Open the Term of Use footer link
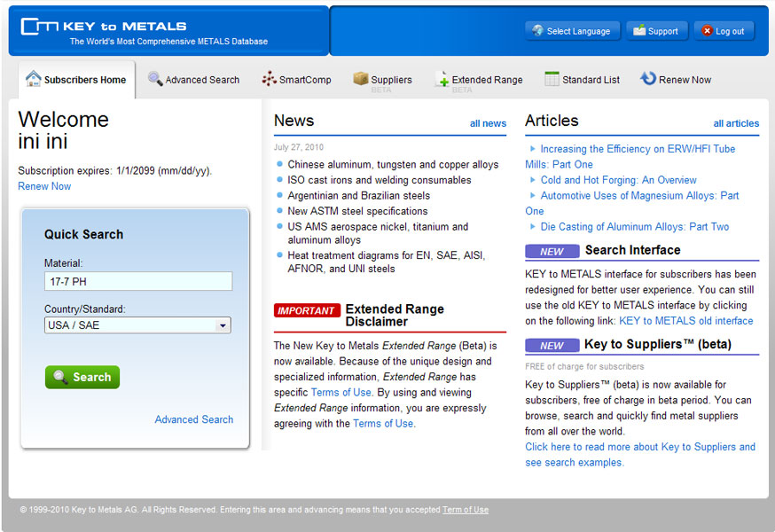The image size is (775, 532). click(x=466, y=510)
